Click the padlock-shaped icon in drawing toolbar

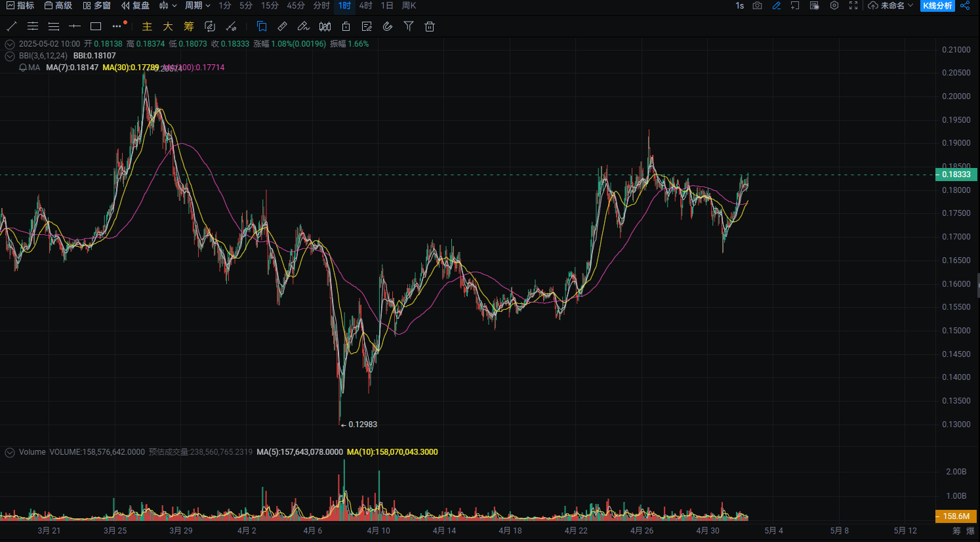click(346, 26)
